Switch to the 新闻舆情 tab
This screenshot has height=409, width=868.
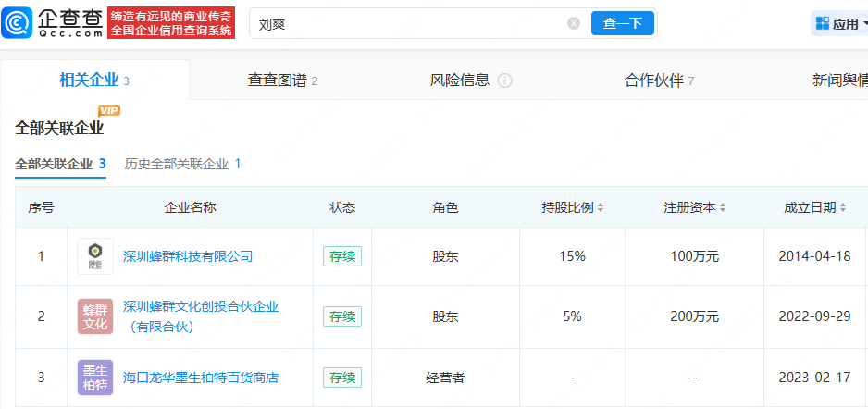pos(838,81)
